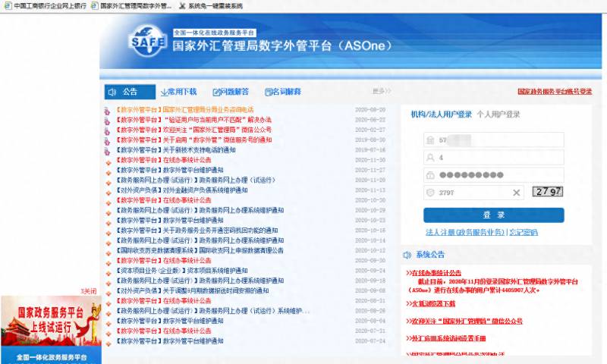Open 数字外管平台维护通知 dated 2020-07-24
Viewport: 607px width, 364px height.
(169, 341)
